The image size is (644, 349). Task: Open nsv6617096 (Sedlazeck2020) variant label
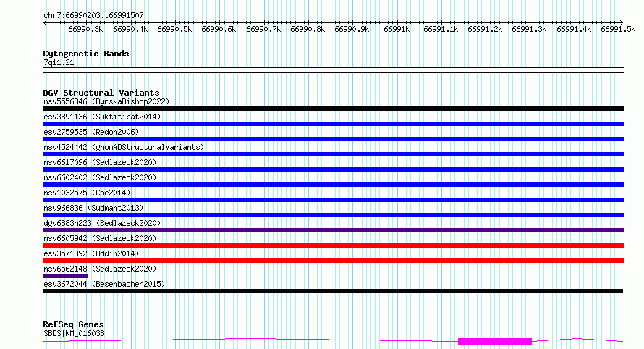tap(100, 162)
